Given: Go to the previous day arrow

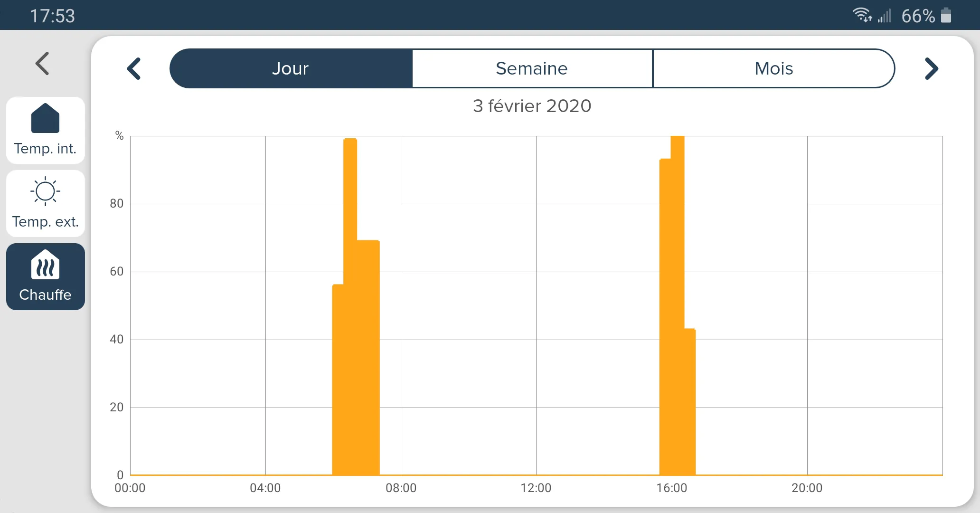Looking at the screenshot, I should coord(134,68).
